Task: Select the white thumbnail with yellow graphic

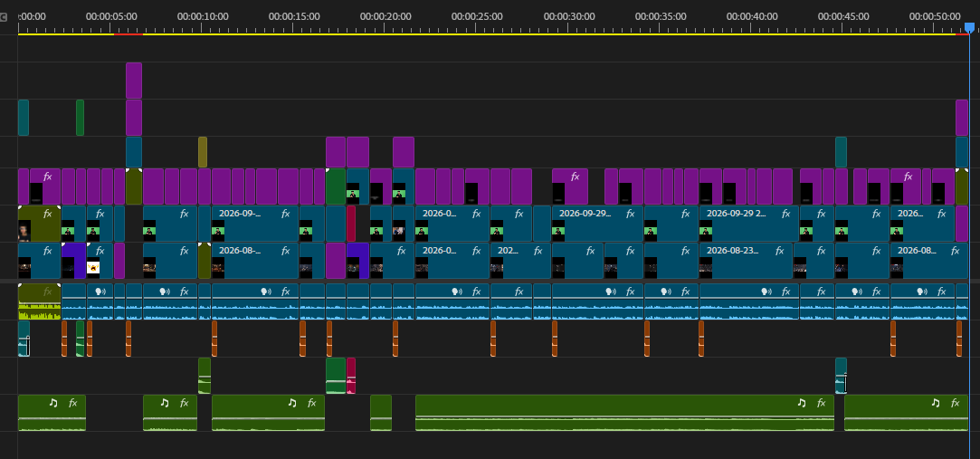Action: [x=93, y=268]
